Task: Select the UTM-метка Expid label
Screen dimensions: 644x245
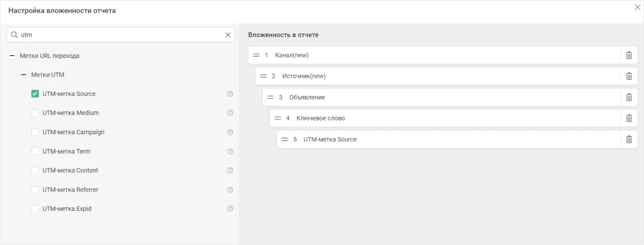Action: click(x=66, y=209)
